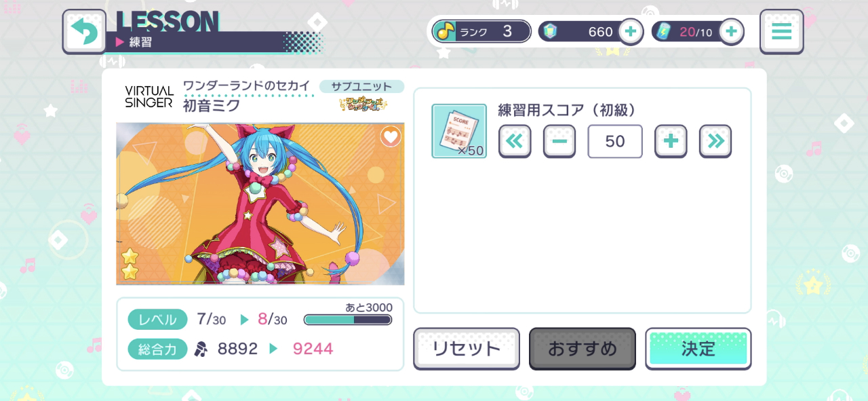Viewport: 868px width, 401px height.
Task: Go back with the return arrow button
Action: (x=85, y=31)
